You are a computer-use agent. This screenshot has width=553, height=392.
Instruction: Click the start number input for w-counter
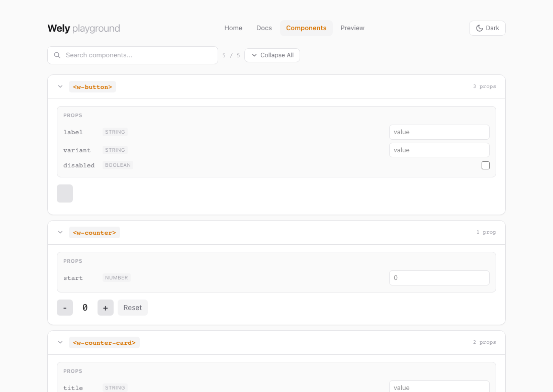(x=439, y=277)
